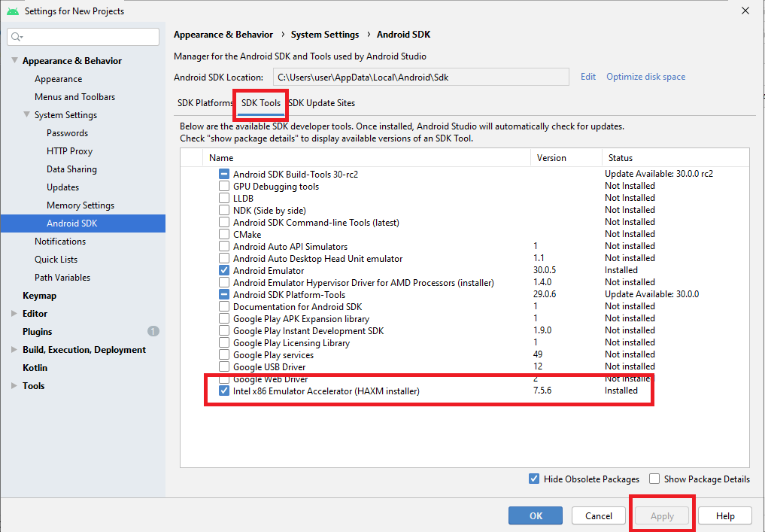Toggle Android SDK Platform-Tools checkbox
The width and height of the screenshot is (765, 532).
click(x=224, y=294)
